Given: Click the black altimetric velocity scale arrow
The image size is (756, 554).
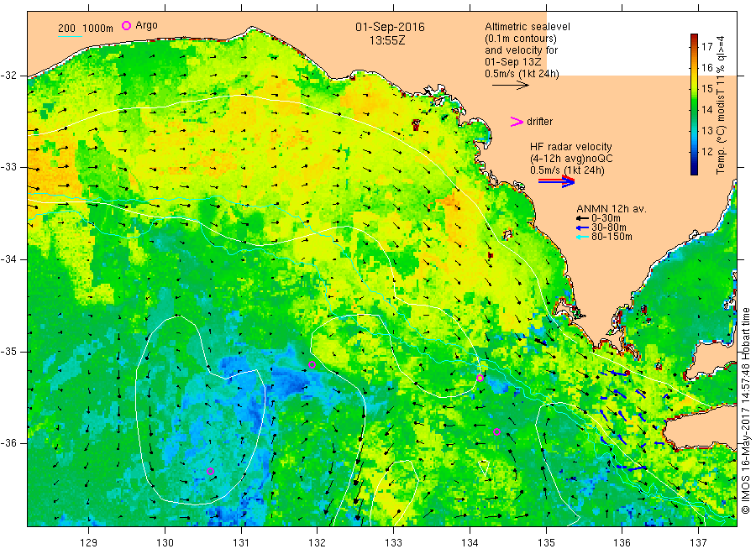Looking at the screenshot, I should (511, 86).
